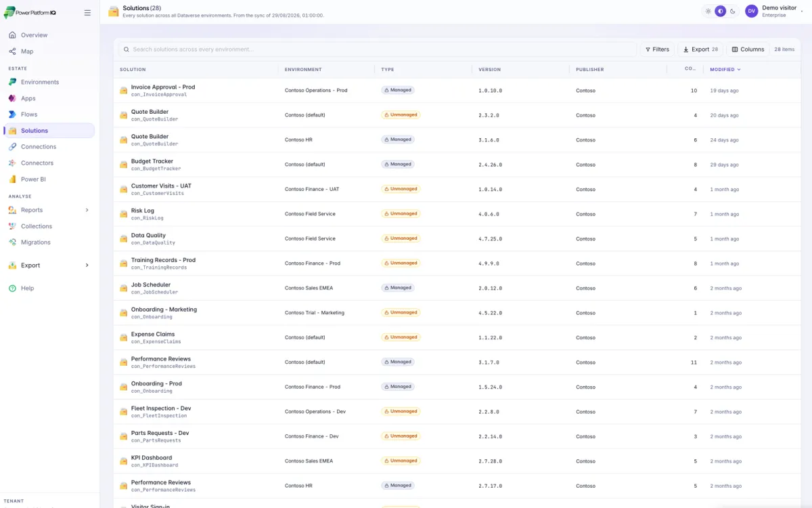812x508 pixels.
Task: Sort by the Version column header
Action: (x=490, y=70)
